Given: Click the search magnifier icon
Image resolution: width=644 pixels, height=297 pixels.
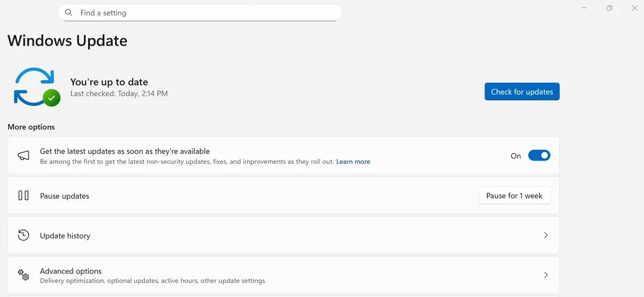Looking at the screenshot, I should 68,12.
